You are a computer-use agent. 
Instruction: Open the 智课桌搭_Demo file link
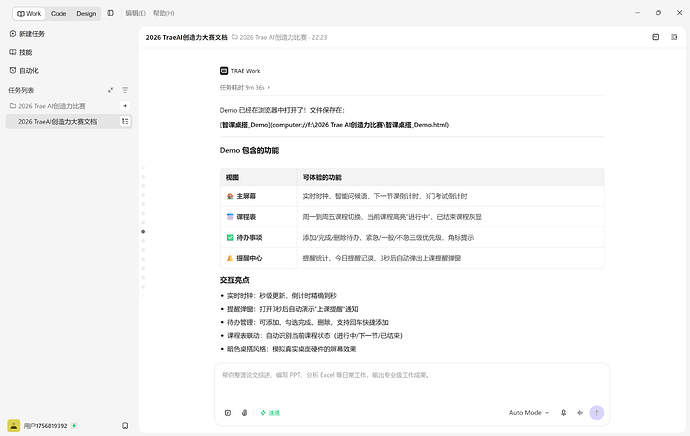(x=334, y=125)
